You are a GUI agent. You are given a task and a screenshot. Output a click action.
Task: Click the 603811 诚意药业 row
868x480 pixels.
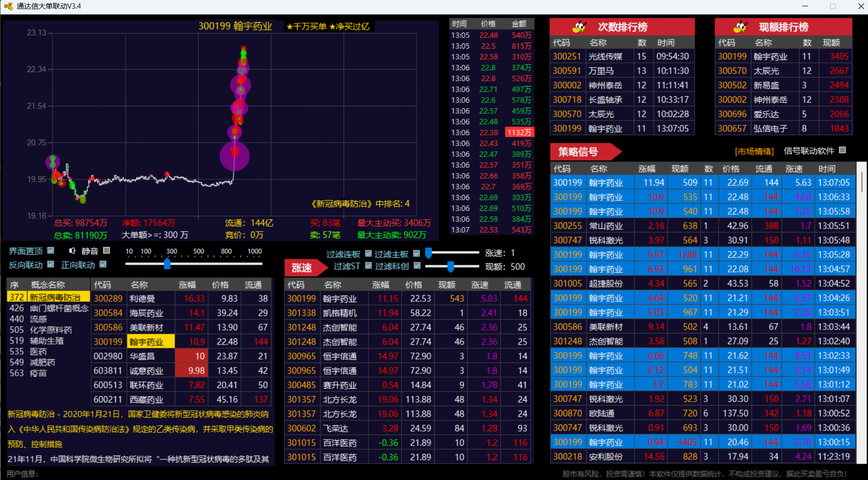pyautogui.click(x=181, y=370)
